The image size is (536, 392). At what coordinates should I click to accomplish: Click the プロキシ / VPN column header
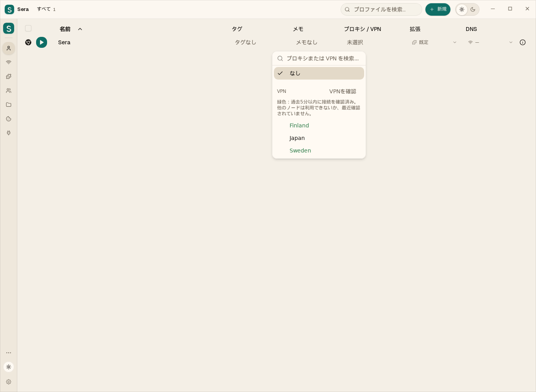click(363, 29)
